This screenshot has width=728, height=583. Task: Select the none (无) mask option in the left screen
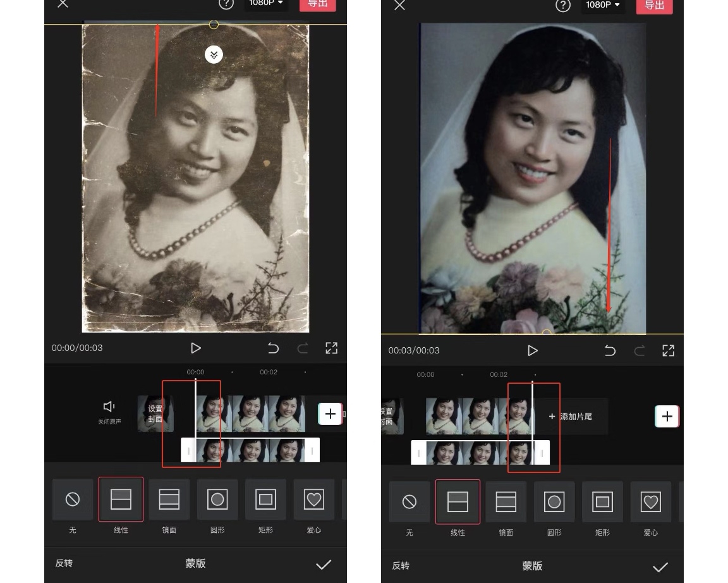(73, 500)
